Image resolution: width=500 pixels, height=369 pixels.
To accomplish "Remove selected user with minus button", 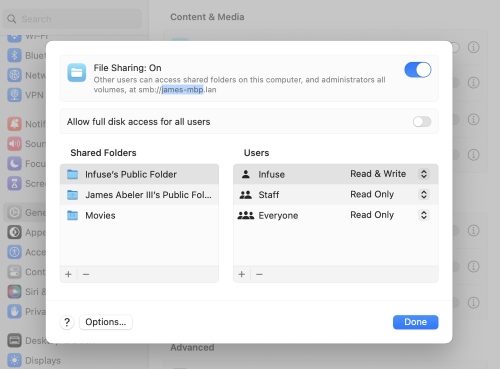I will click(x=259, y=274).
